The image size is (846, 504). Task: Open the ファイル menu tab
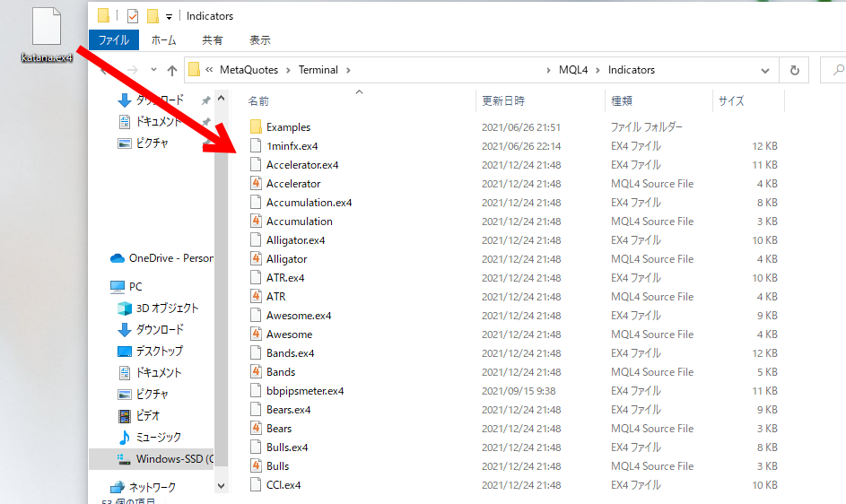coord(113,40)
